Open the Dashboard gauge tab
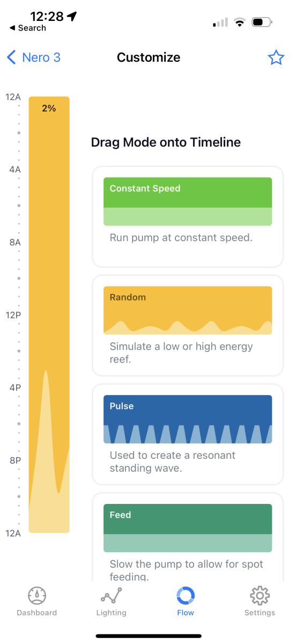The image size is (297, 644). click(x=37, y=601)
